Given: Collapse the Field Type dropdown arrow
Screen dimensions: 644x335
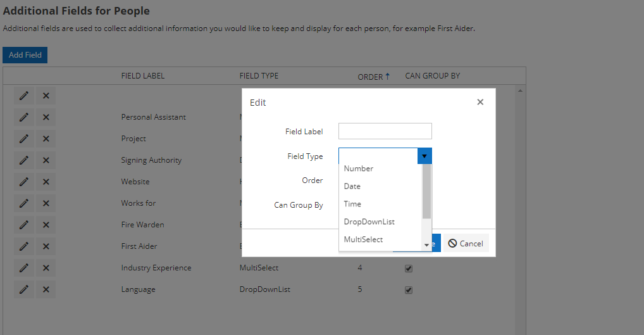Looking at the screenshot, I should (x=425, y=156).
